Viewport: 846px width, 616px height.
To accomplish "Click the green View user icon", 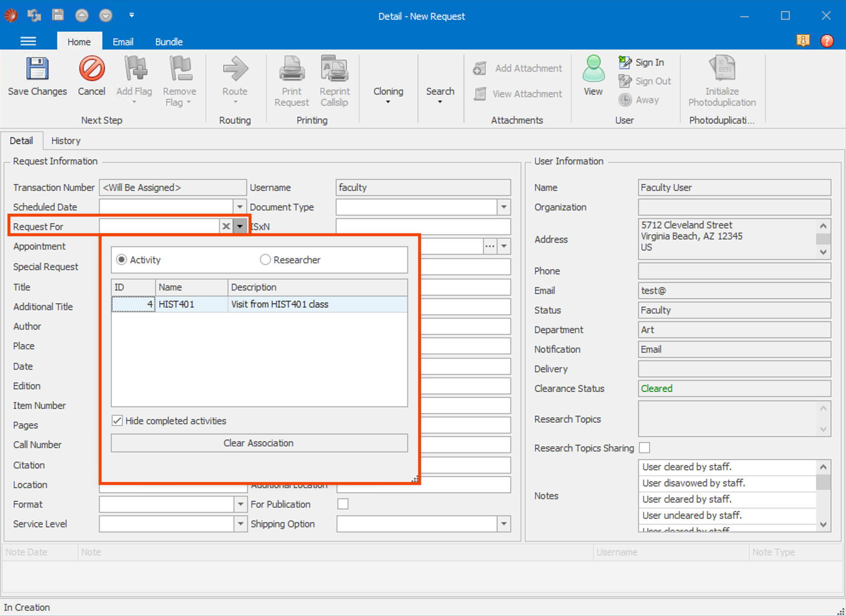I will point(593,69).
